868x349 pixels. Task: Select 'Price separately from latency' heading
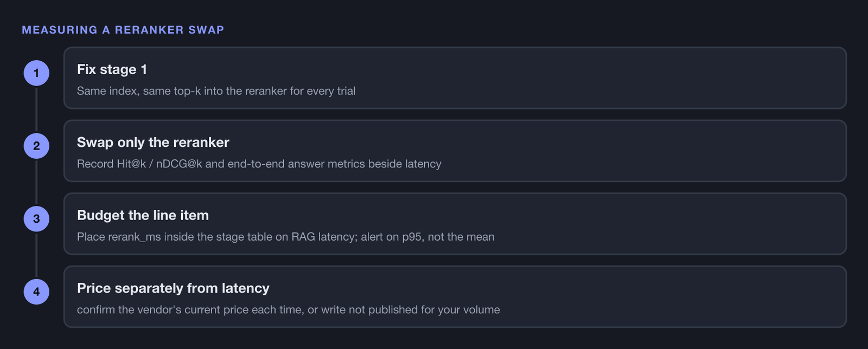tap(173, 288)
